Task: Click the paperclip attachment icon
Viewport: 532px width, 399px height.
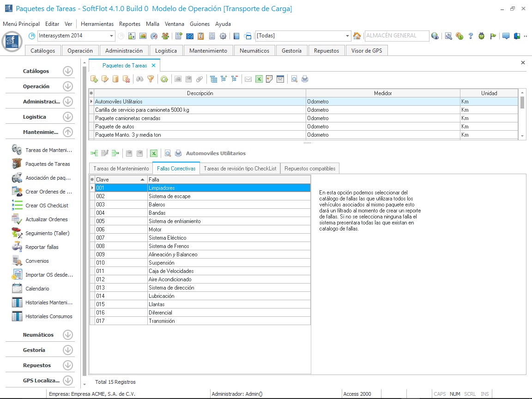Action: click(199, 79)
